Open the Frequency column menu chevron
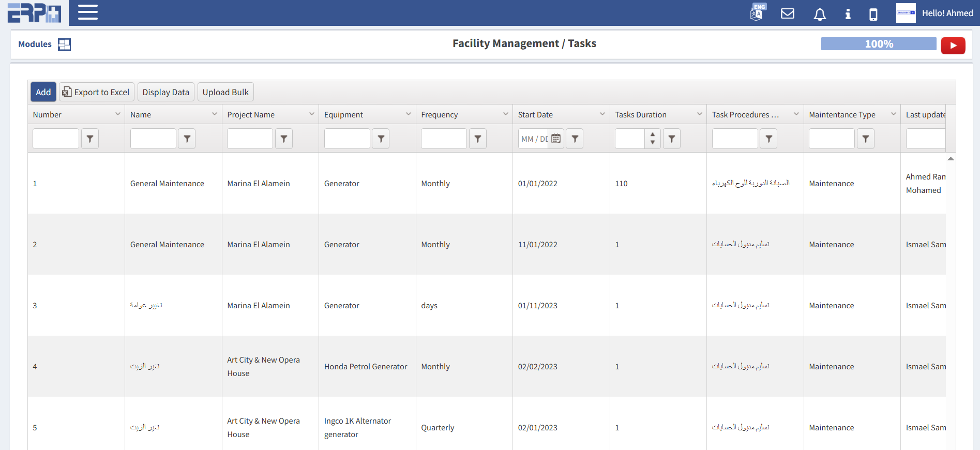This screenshot has height=450, width=980. [505, 114]
